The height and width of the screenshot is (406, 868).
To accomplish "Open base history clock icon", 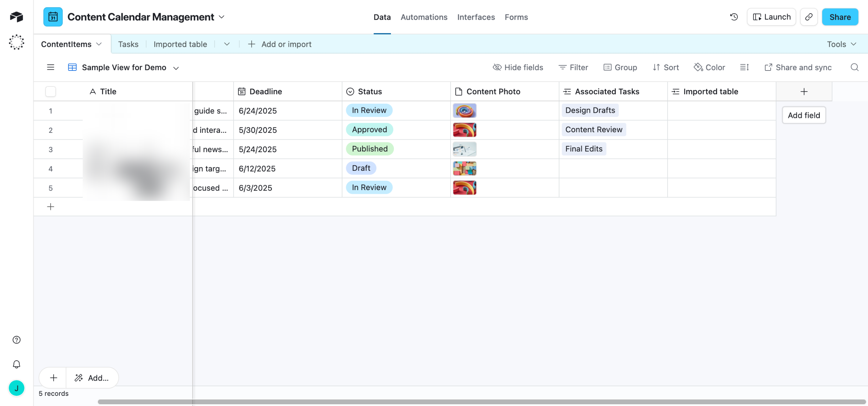I will pos(734,17).
